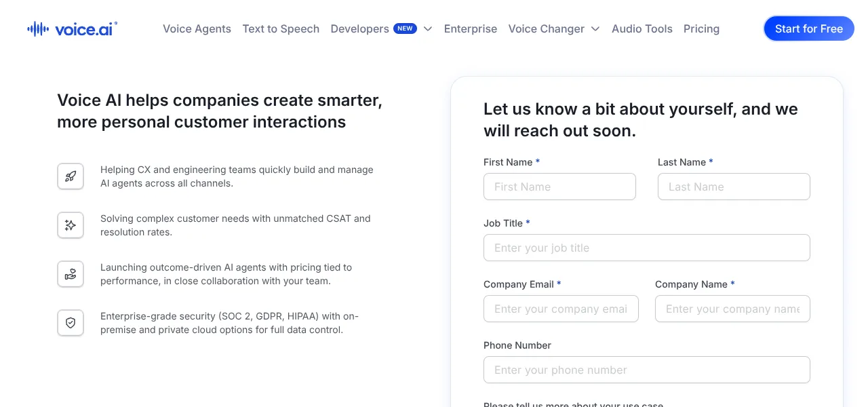This screenshot has height=407, width=868.
Task: Click the "First Name *" label
Action: tap(511, 162)
